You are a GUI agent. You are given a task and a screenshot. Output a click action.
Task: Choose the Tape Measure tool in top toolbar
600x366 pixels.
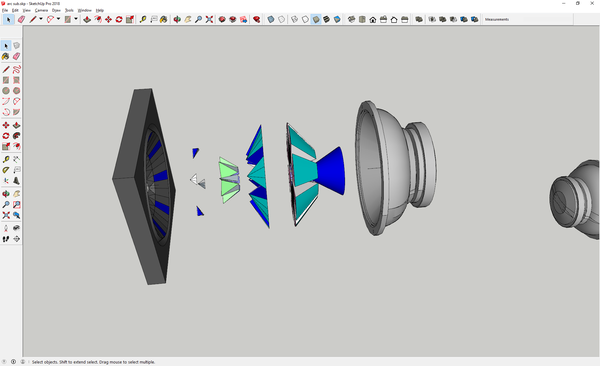click(143, 19)
